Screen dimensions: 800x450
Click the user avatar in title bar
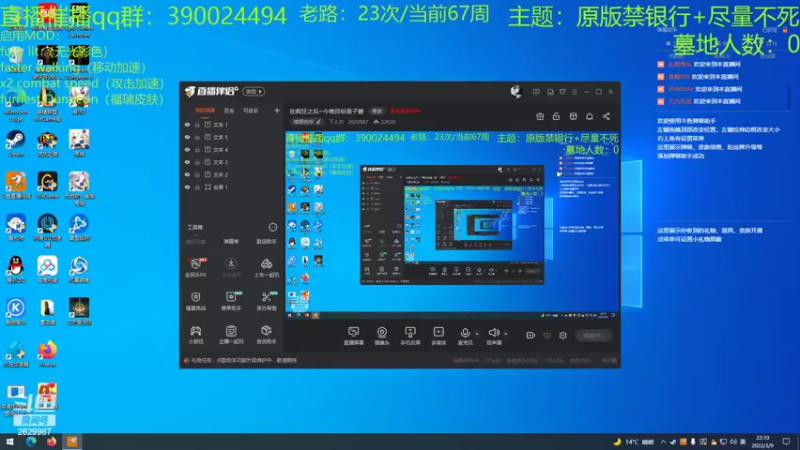pos(516,91)
